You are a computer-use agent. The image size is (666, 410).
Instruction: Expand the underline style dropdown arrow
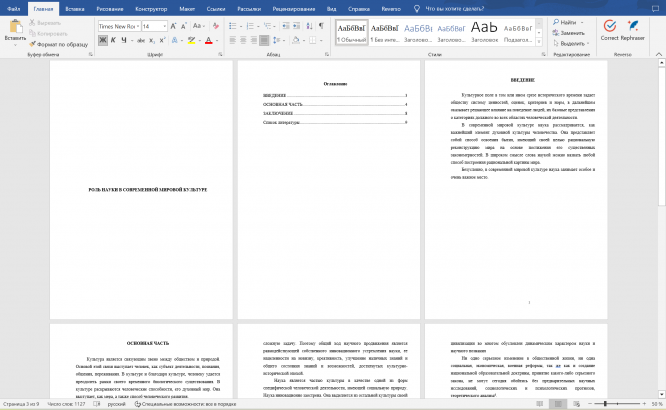coord(132,41)
